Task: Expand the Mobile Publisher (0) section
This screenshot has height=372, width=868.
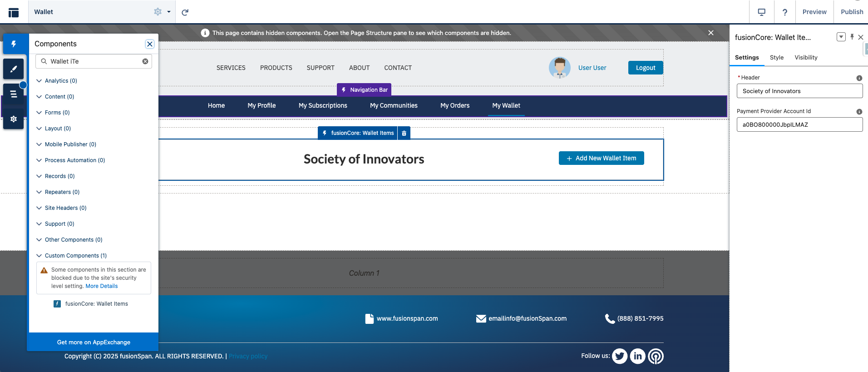Action: pyautogui.click(x=66, y=144)
